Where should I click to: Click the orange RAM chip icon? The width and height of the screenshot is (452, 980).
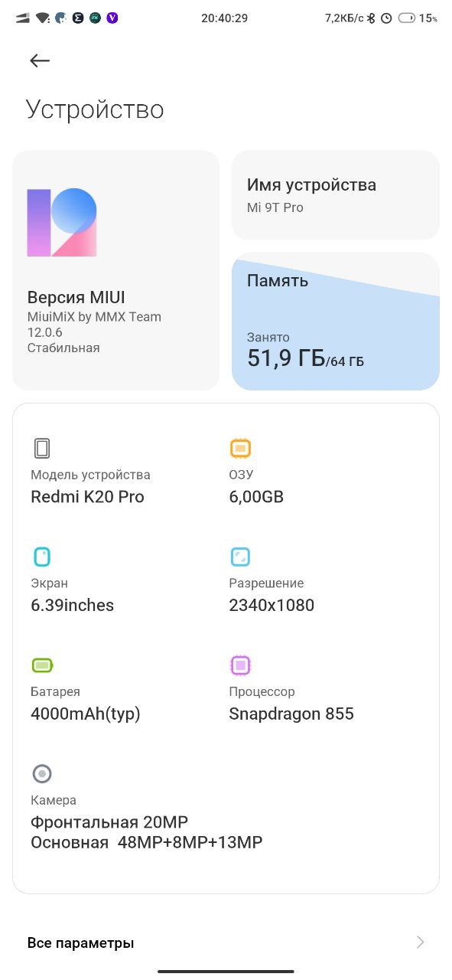coord(240,449)
